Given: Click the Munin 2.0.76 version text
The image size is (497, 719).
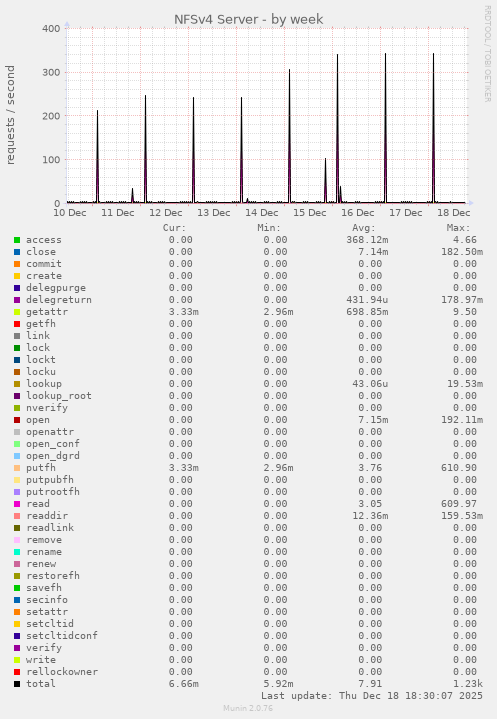Looking at the screenshot, I should tap(248, 708).
